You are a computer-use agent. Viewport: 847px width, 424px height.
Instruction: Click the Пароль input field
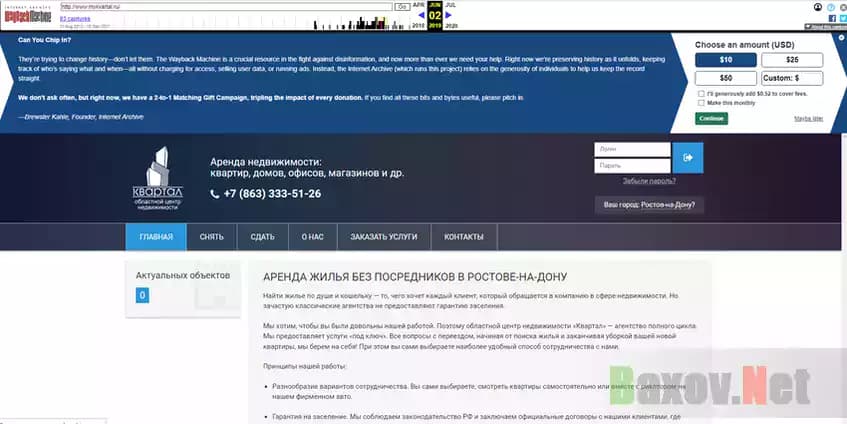click(x=632, y=166)
